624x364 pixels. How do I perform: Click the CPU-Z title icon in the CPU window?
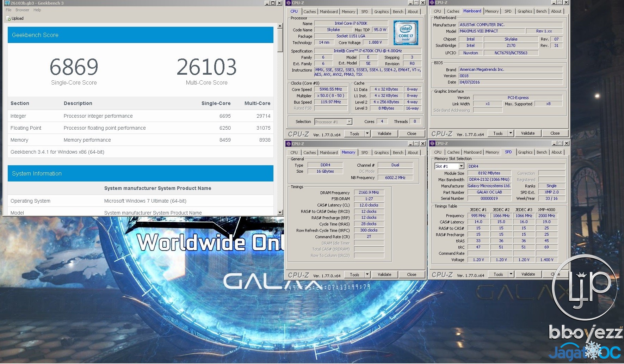289,3
